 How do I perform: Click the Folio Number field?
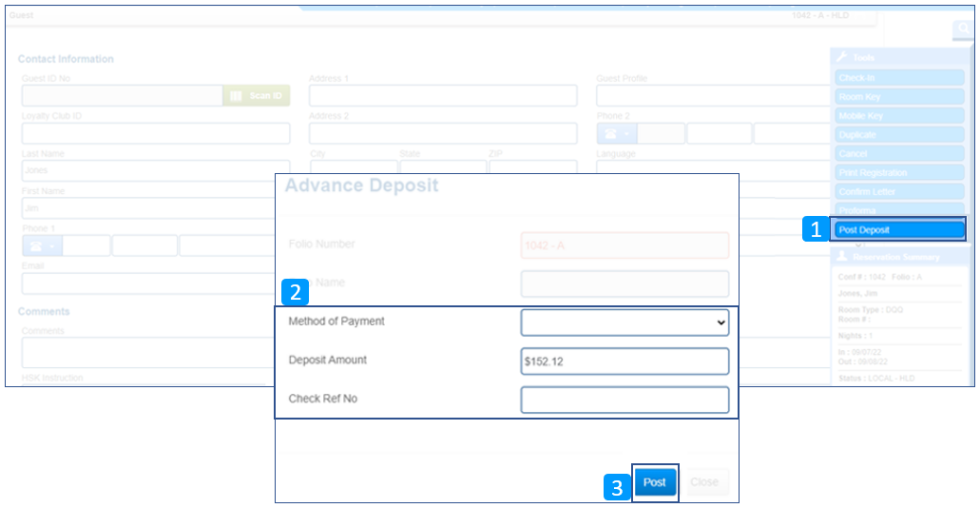click(625, 245)
